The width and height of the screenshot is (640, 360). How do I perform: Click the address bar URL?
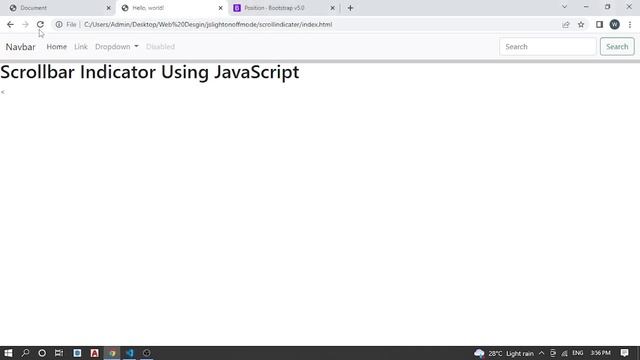208,24
